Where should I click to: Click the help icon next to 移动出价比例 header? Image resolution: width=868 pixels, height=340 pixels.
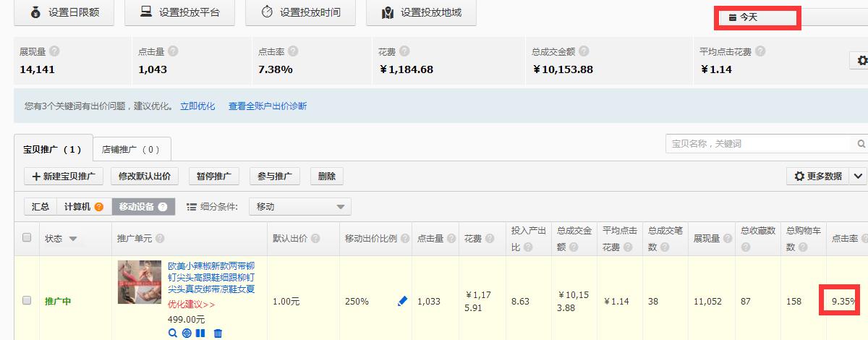[404, 239]
